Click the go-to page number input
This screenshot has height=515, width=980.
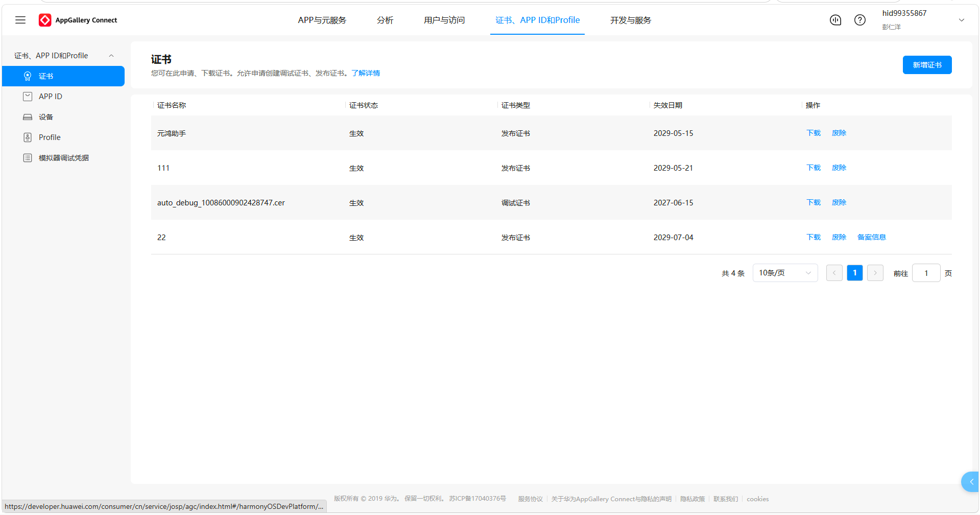pyautogui.click(x=926, y=273)
